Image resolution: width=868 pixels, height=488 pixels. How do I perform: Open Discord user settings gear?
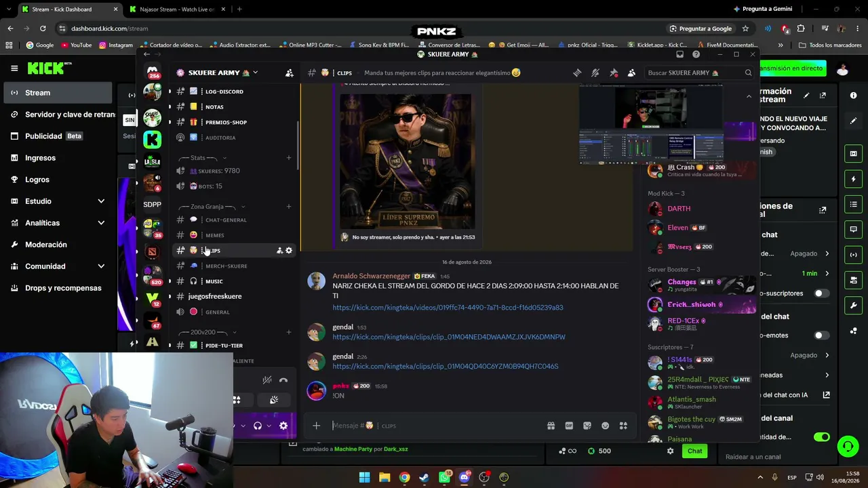283,426
